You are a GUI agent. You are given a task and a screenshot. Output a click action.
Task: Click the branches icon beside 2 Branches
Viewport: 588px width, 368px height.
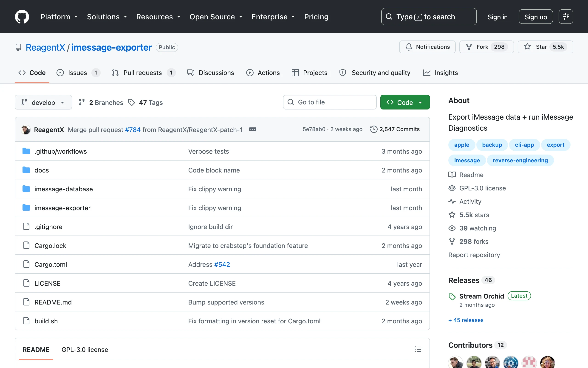pyautogui.click(x=82, y=102)
